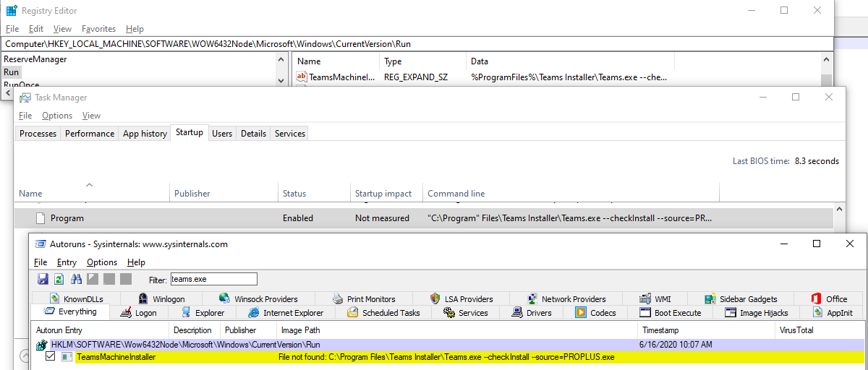The height and width of the screenshot is (370, 868).
Task: Open the Autoruns File menu
Action: [41, 262]
